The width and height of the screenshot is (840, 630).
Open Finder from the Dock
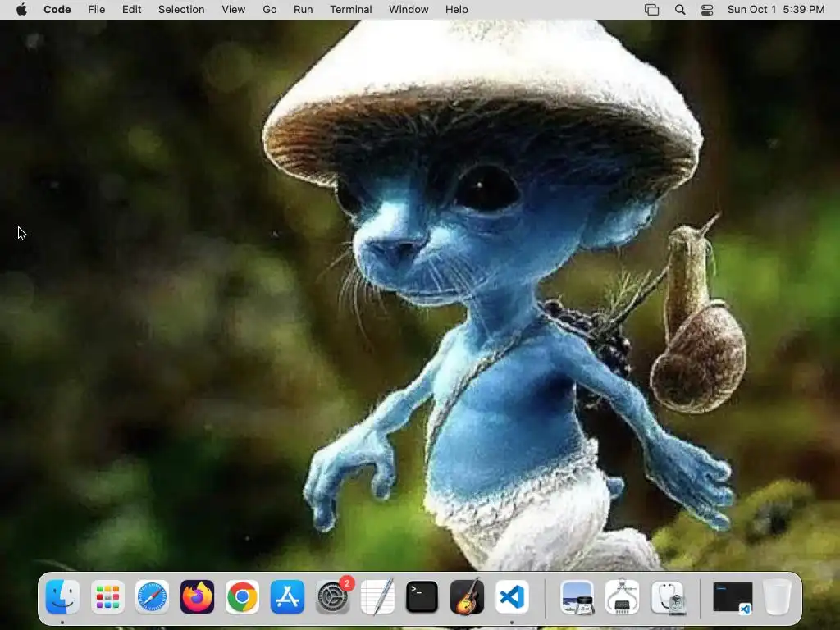[x=62, y=597]
